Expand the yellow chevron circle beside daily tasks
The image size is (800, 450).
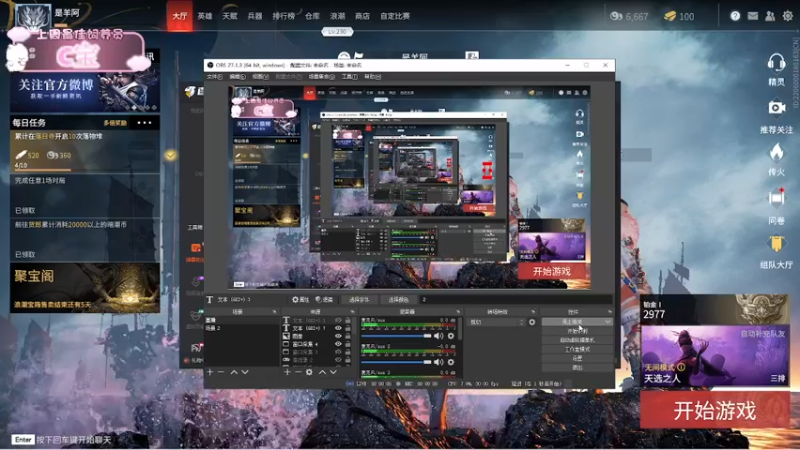(x=170, y=155)
